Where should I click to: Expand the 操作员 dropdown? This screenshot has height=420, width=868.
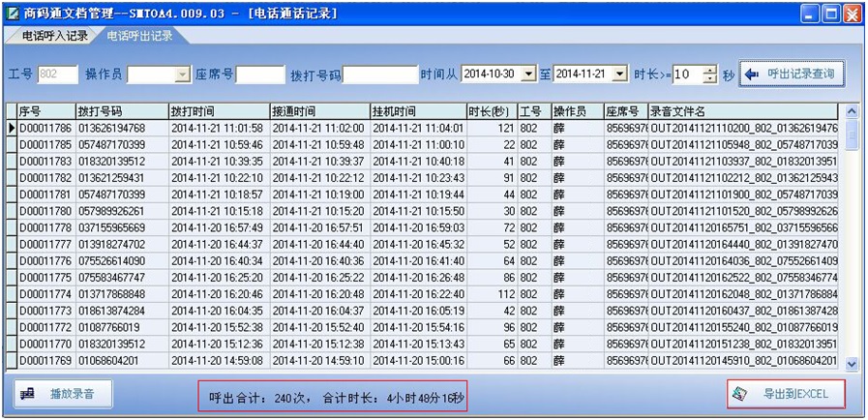tap(182, 75)
